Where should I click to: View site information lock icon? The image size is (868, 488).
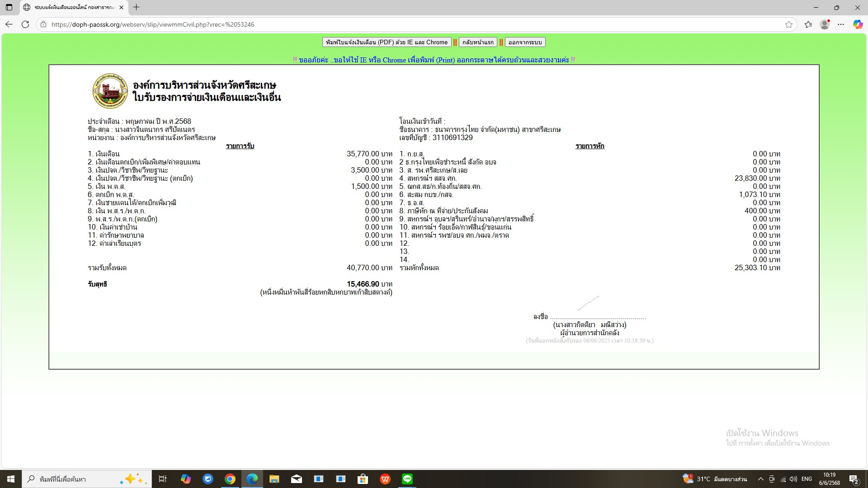(43, 24)
